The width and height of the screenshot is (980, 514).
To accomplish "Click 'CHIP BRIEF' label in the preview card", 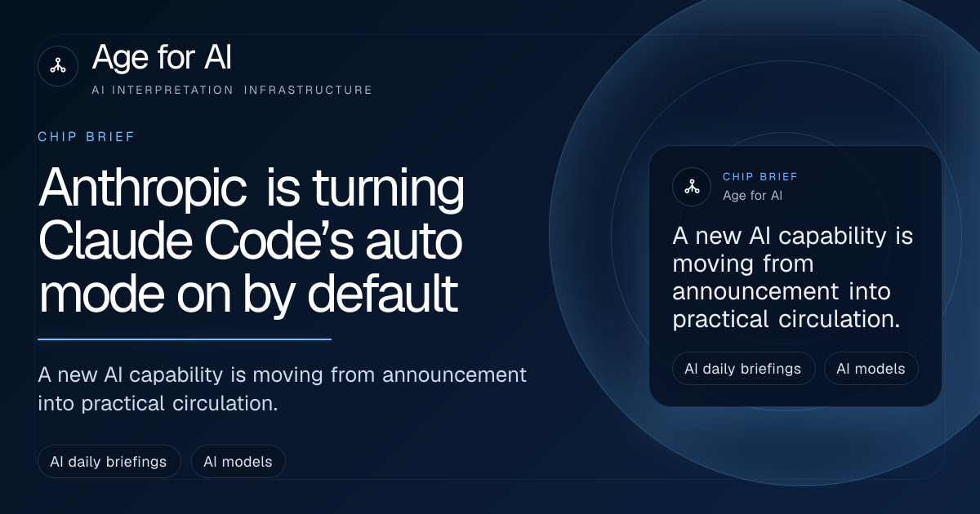I will pyautogui.click(x=760, y=176).
